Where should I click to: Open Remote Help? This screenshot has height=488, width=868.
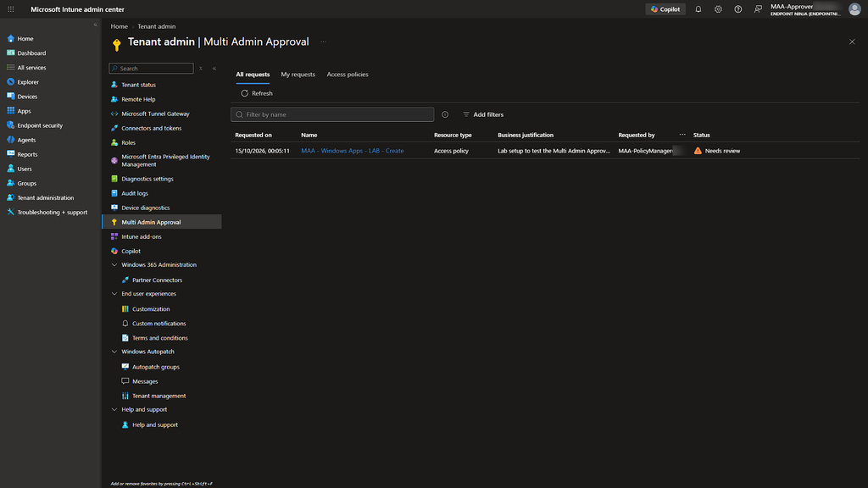point(138,99)
